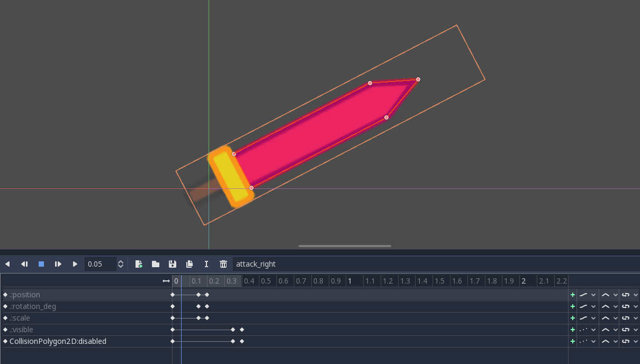Add key to CollisionPolygon2D:disabled track
The image size is (640, 364).
pyautogui.click(x=572, y=341)
